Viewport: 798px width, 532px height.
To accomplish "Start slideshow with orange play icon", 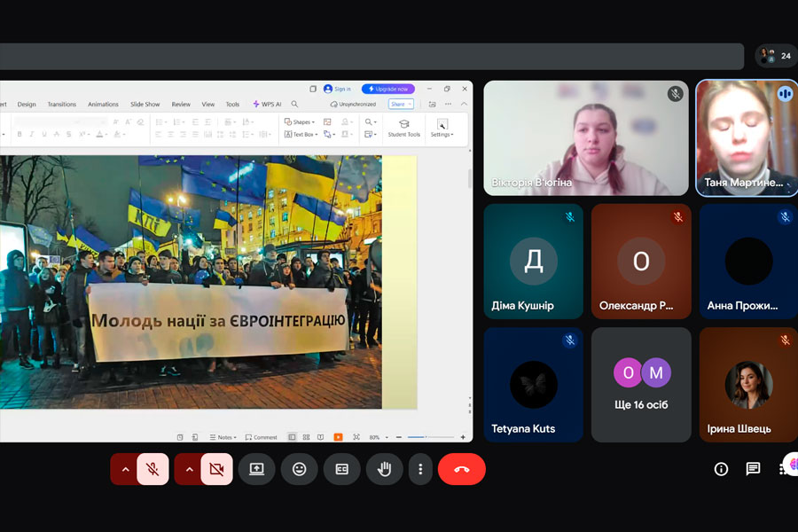I will [338, 437].
